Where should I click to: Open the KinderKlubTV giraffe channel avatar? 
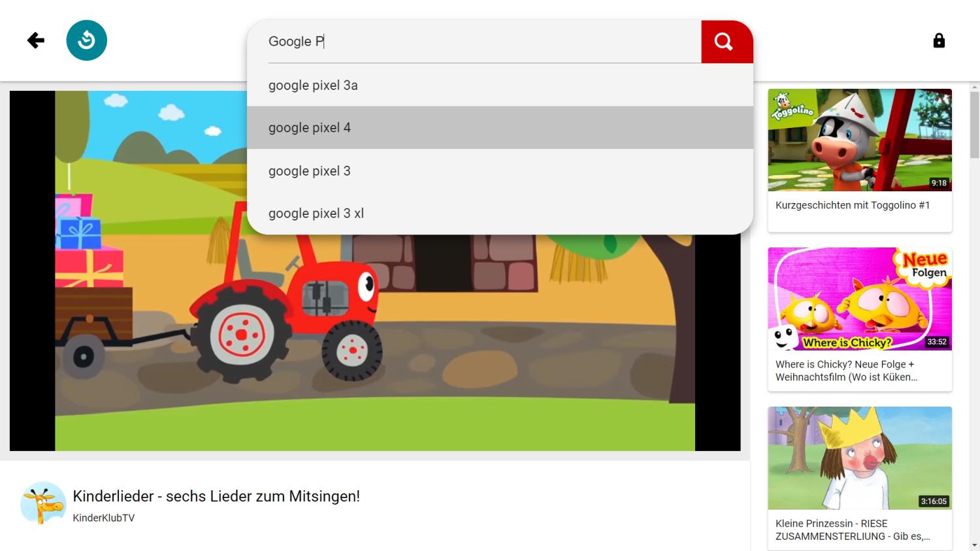[x=43, y=503]
